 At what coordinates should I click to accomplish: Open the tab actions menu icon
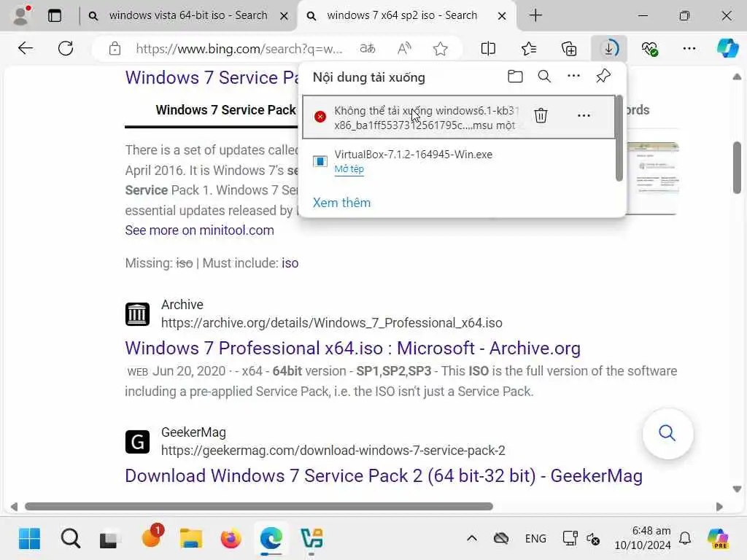click(55, 16)
